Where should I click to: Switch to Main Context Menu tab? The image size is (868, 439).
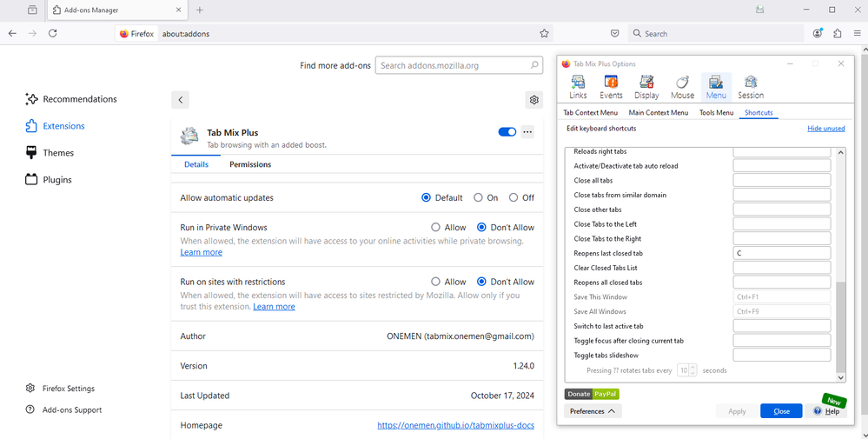point(659,112)
